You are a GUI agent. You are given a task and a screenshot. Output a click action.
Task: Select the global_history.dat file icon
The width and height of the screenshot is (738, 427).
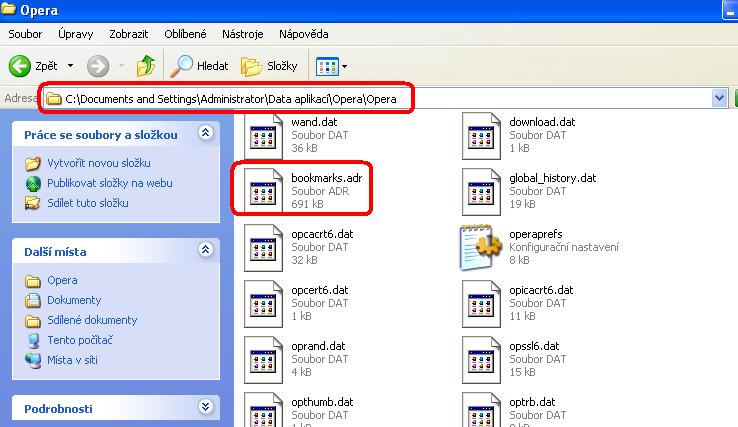481,192
